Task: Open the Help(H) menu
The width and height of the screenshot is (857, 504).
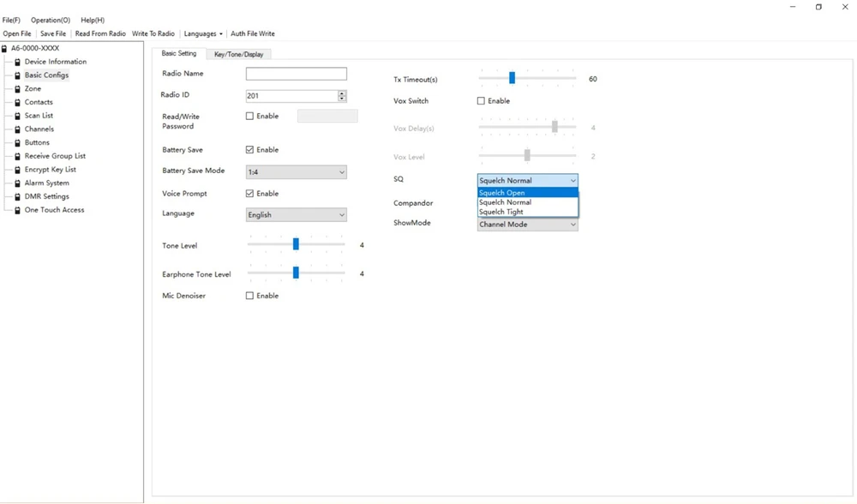Action: [x=93, y=21]
